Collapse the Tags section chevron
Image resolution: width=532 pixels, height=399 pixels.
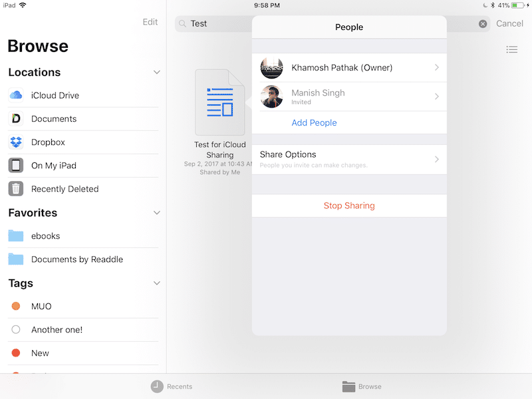[157, 283]
